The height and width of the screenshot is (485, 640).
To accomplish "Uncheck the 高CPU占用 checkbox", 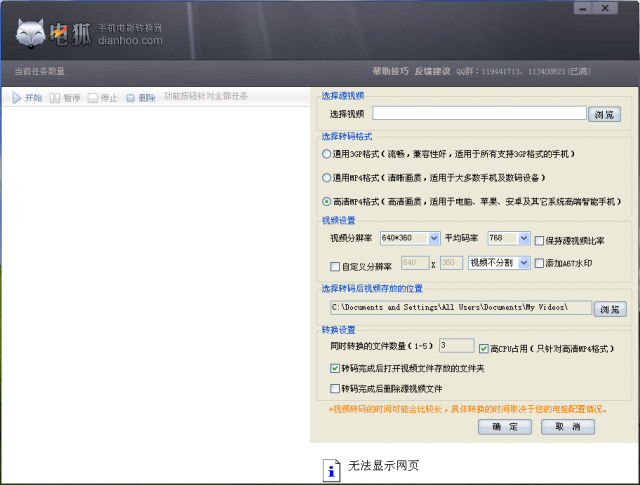I will (x=485, y=348).
